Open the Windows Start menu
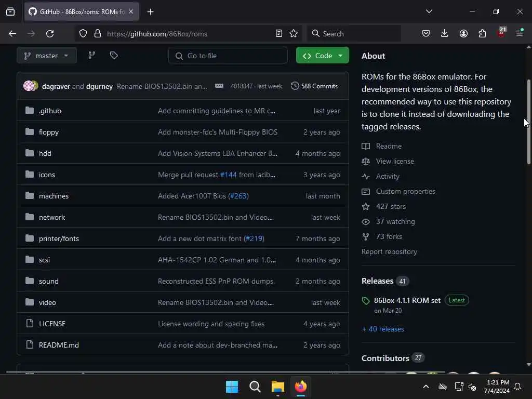Screen dimensions: 532x399 (232, 387)
